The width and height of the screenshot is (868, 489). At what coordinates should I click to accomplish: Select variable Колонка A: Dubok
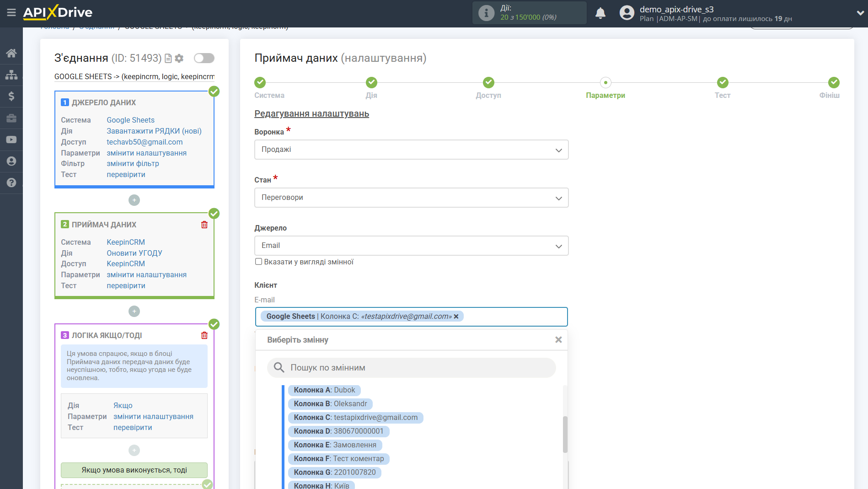tap(324, 390)
